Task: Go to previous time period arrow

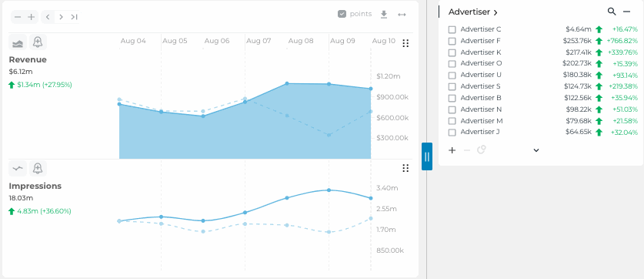Action: 48,17
